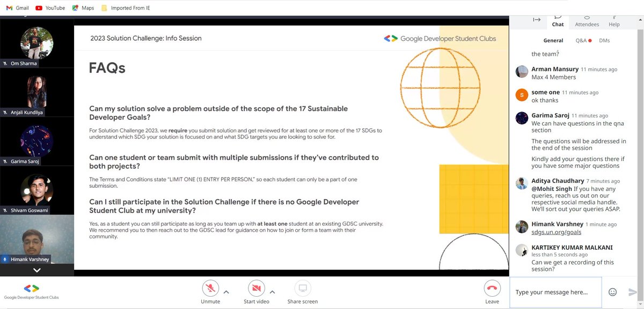The image size is (644, 309).
Task: Click Aditya Chaudhary's chat avatar
Action: coord(522,183)
